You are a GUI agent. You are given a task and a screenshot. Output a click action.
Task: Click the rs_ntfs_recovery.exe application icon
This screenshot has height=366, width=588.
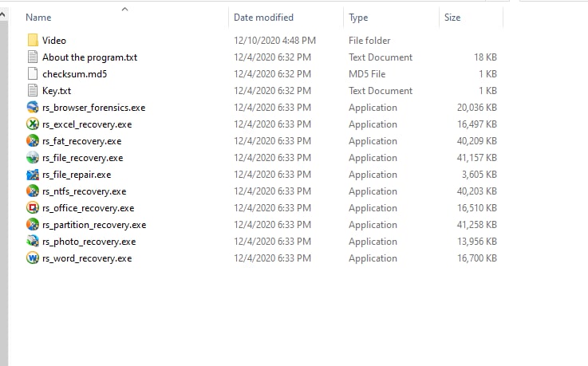[x=33, y=191]
